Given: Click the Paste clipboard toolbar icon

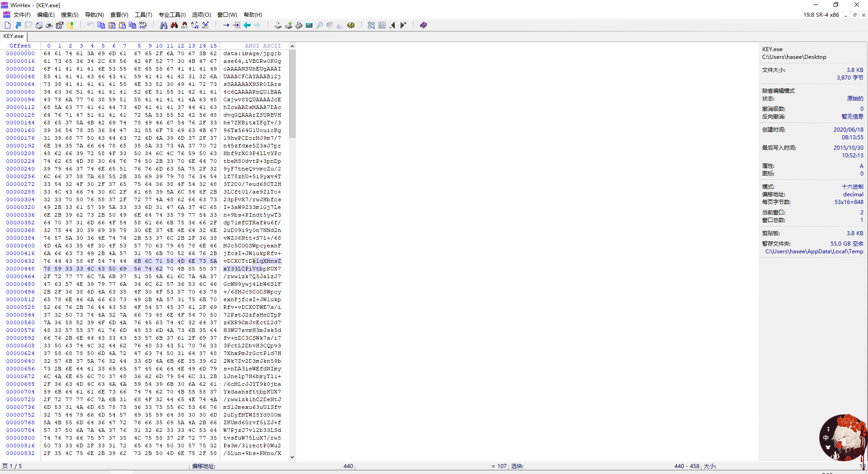Looking at the screenshot, I should (122, 25).
